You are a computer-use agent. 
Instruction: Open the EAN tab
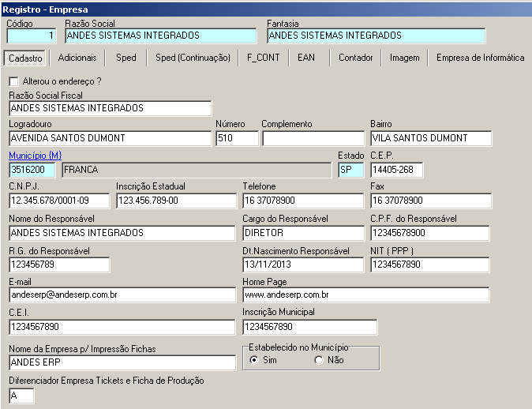coord(306,58)
